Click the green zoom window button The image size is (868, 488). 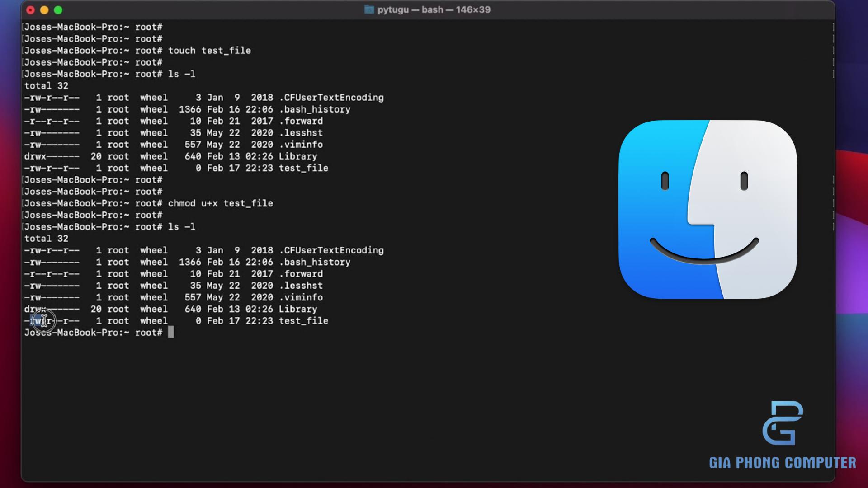tap(58, 10)
